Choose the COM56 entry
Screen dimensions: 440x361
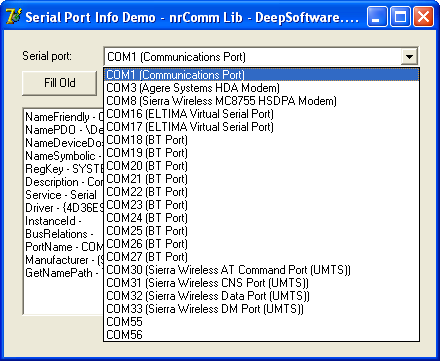pyautogui.click(x=262, y=335)
